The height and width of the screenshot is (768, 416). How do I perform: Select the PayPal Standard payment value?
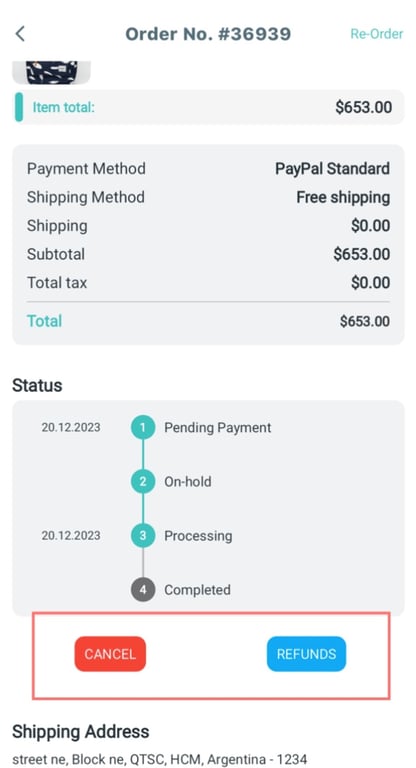click(332, 168)
